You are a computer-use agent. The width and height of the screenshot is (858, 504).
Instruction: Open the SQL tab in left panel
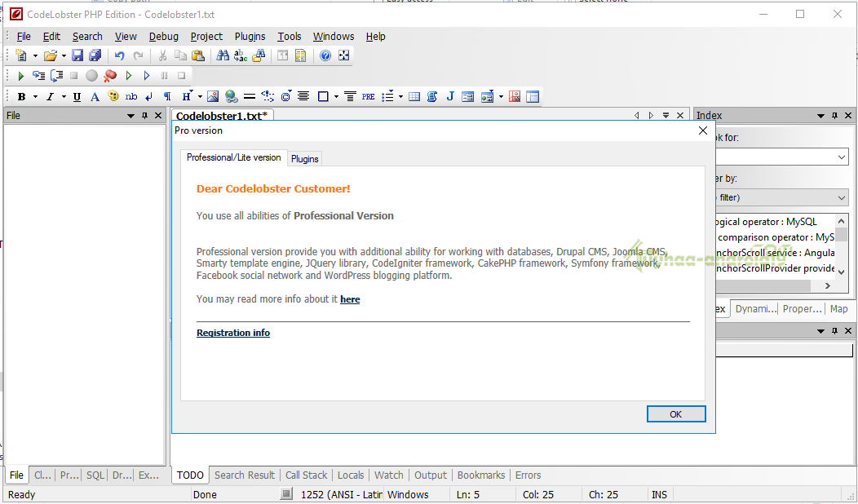pos(95,475)
